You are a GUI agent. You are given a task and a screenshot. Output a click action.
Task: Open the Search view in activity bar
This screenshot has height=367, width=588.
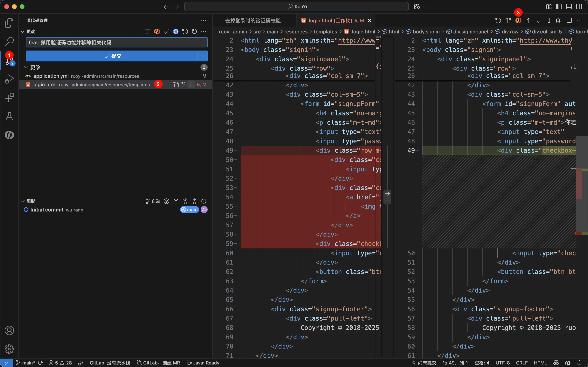tap(9, 41)
